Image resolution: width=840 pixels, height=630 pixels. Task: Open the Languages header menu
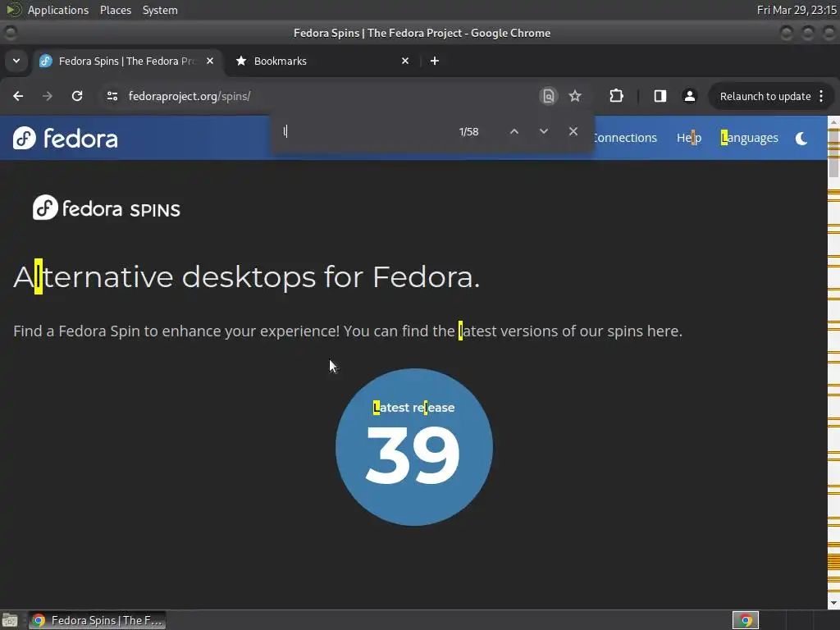tap(750, 138)
